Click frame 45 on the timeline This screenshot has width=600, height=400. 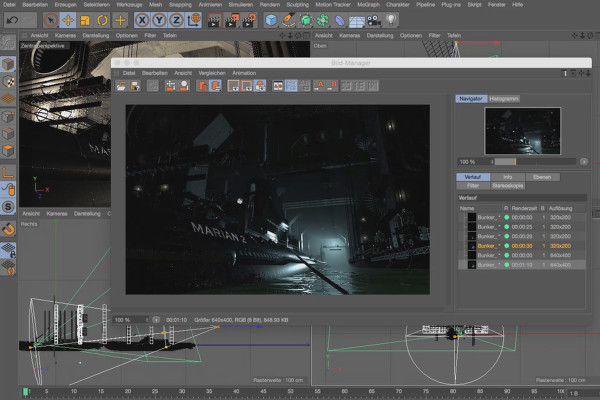263,392
